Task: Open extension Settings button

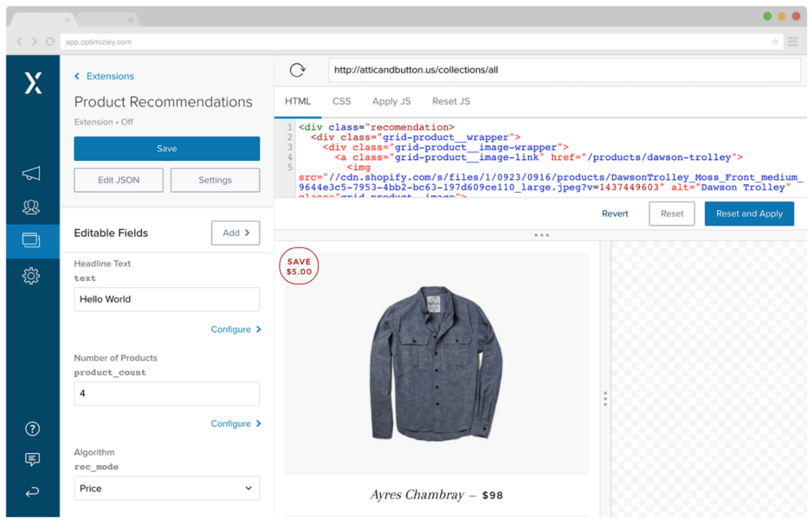Action: pos(215,180)
